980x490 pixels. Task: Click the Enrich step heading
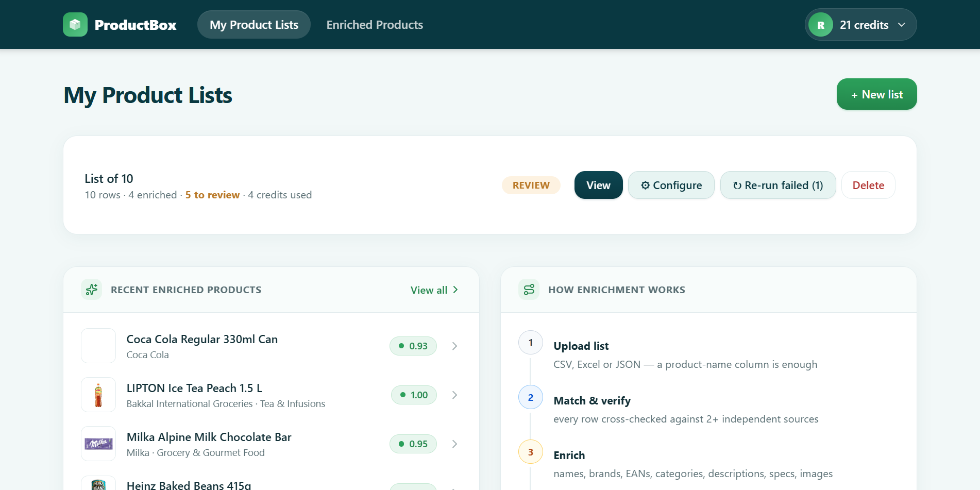[x=569, y=455]
